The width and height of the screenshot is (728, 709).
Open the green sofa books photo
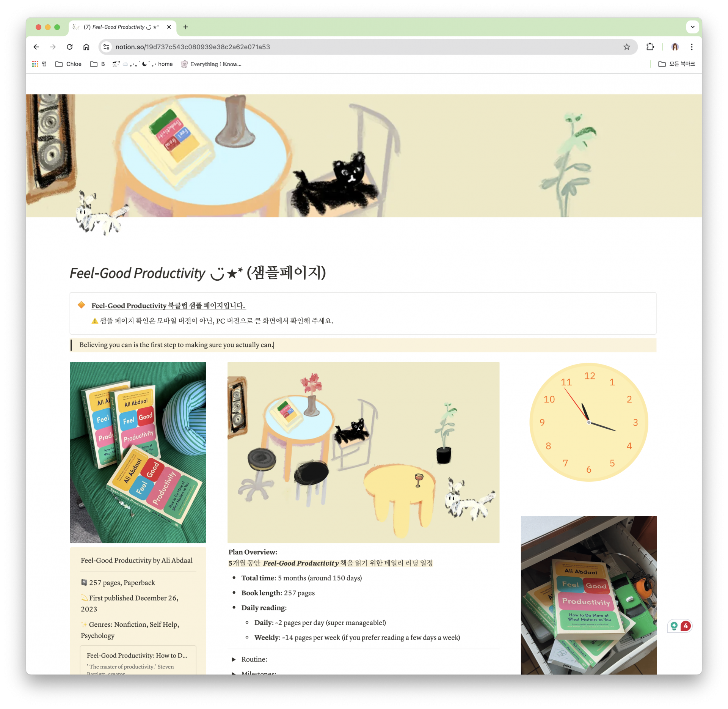point(138,452)
